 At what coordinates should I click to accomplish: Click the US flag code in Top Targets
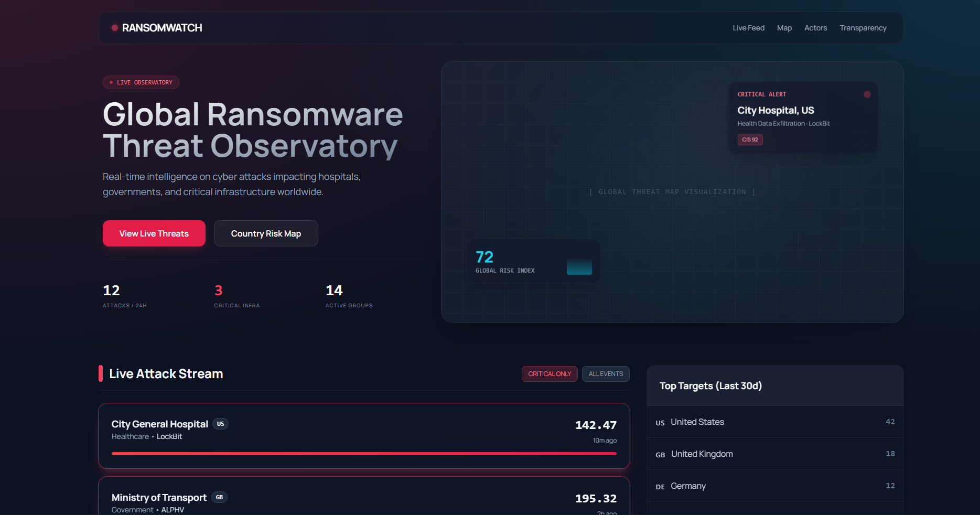click(x=660, y=423)
